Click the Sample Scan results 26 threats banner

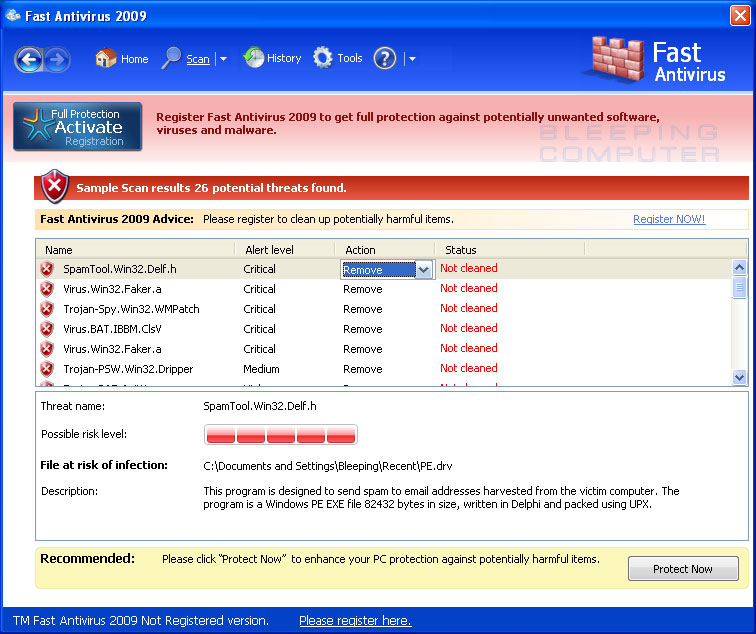click(x=391, y=188)
